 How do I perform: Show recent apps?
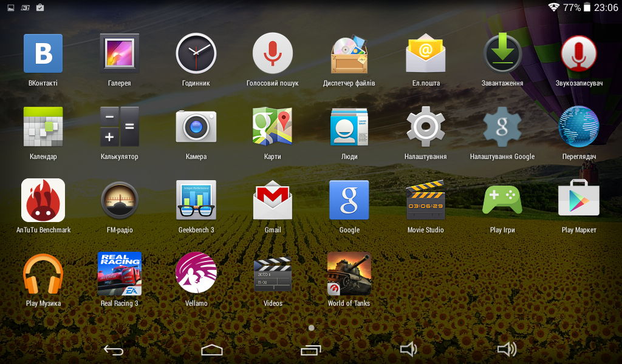310,349
